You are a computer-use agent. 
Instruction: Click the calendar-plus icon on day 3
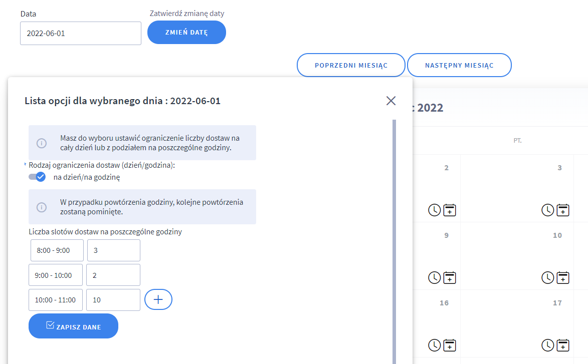pyautogui.click(x=563, y=210)
